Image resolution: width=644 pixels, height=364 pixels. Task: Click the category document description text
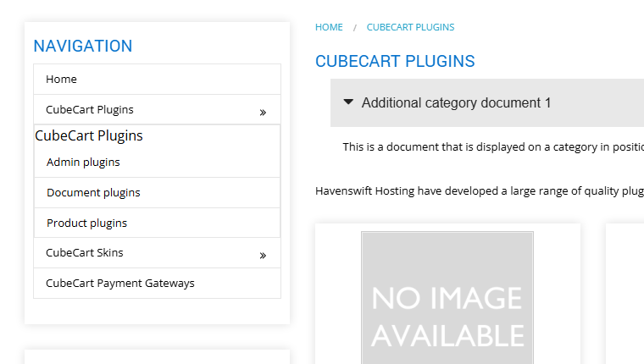(x=493, y=147)
